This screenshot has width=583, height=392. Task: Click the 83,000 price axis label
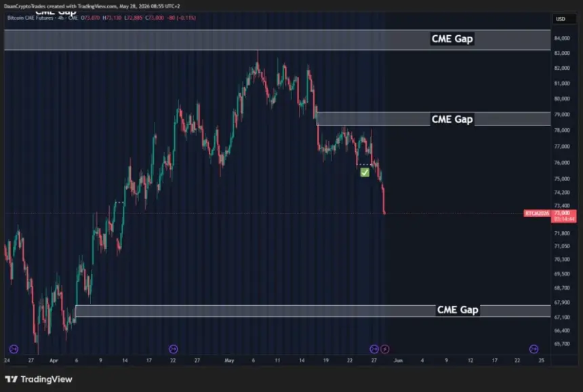pyautogui.click(x=562, y=53)
